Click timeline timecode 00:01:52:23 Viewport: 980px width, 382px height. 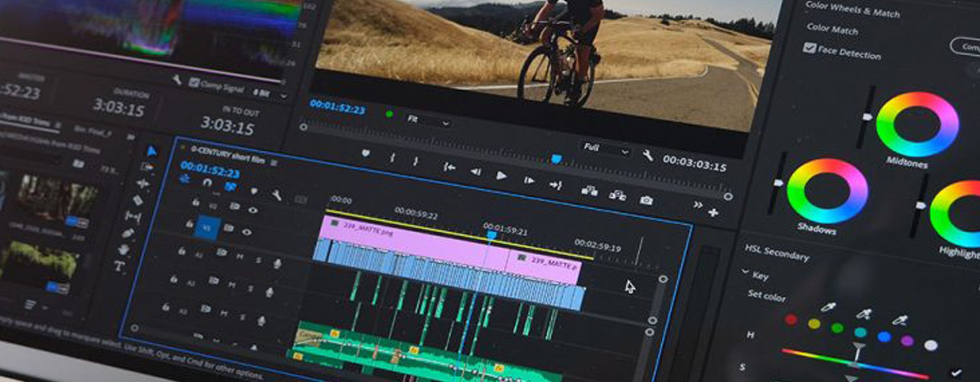click(210, 169)
